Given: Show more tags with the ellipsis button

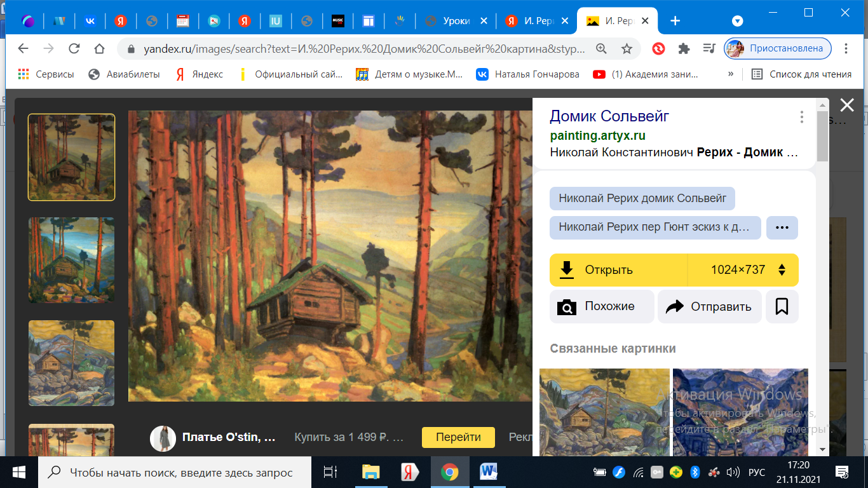Looking at the screenshot, I should coord(782,227).
